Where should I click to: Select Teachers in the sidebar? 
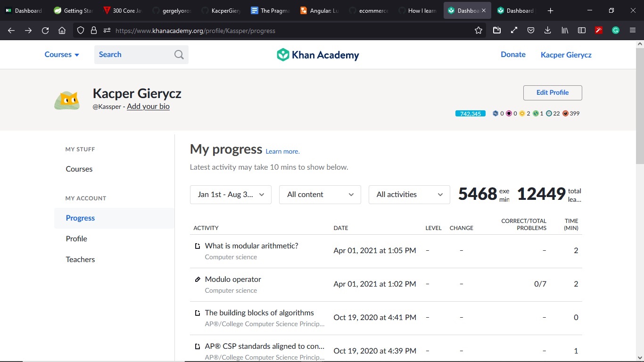click(x=80, y=260)
